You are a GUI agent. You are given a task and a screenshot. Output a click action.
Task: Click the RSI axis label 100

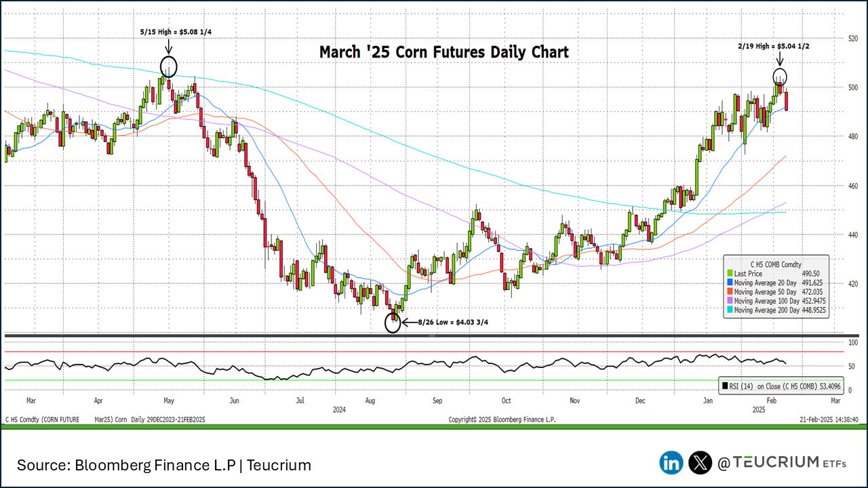(x=852, y=343)
